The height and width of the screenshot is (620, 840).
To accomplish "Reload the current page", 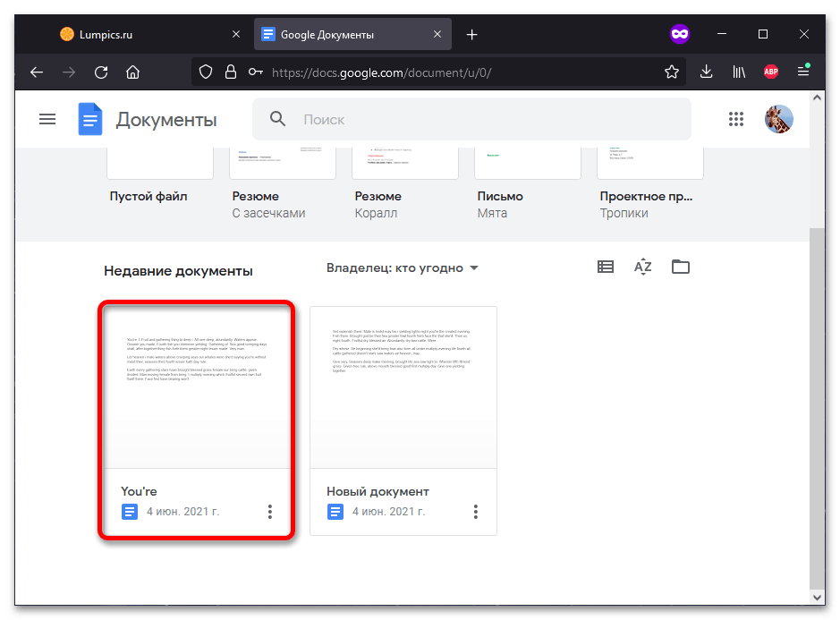I will click(x=101, y=72).
